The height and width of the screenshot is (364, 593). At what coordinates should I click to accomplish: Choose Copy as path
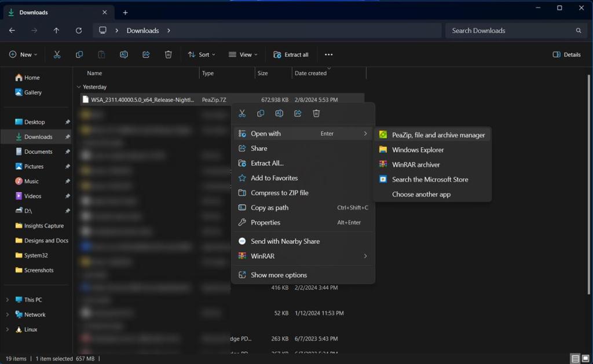coord(302,208)
